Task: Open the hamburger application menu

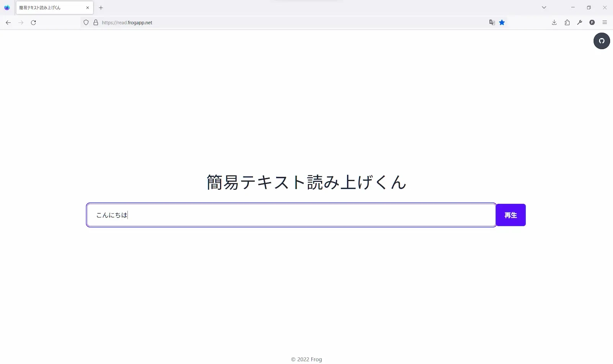Action: (x=605, y=22)
